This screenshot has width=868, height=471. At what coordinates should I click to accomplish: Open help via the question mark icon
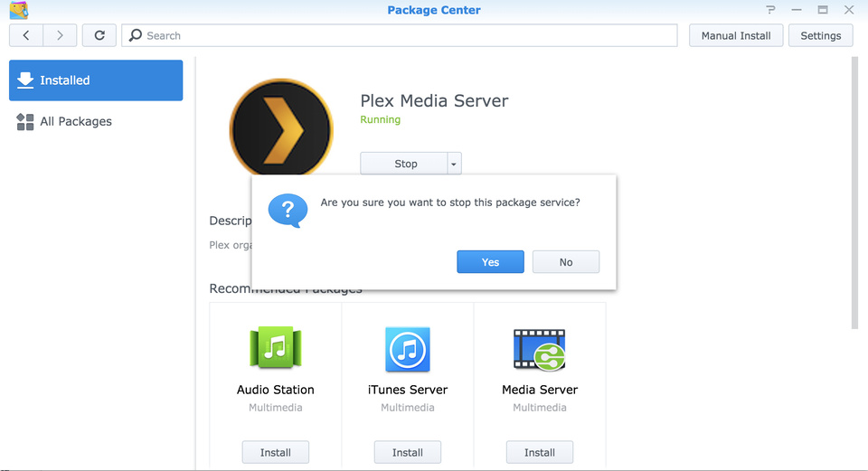pyautogui.click(x=770, y=9)
